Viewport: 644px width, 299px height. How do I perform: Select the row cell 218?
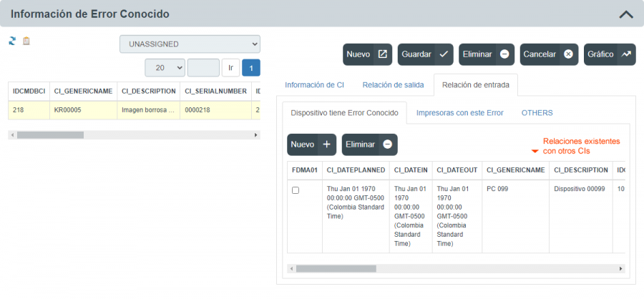[29, 110]
